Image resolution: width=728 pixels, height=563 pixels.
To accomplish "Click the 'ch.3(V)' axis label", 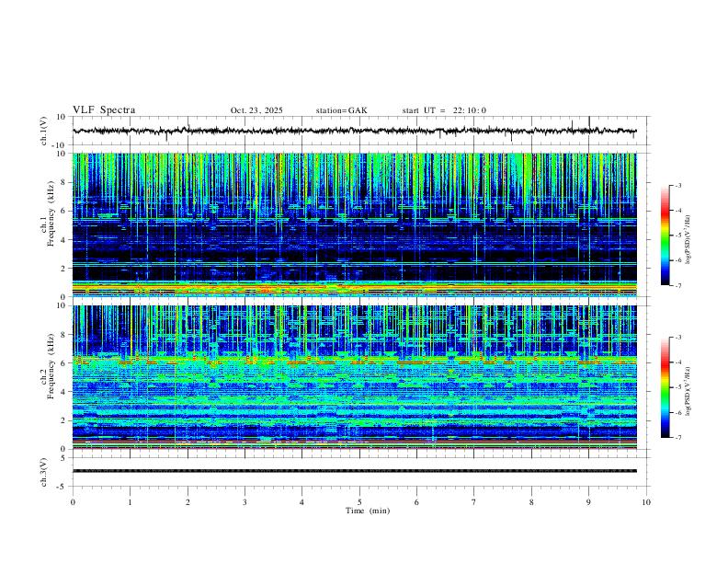I will tap(44, 473).
